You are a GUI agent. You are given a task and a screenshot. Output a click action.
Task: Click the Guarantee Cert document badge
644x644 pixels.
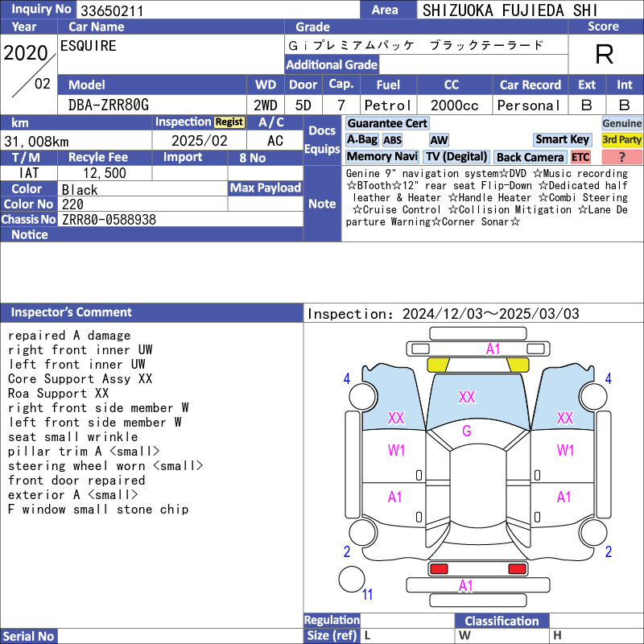click(387, 123)
